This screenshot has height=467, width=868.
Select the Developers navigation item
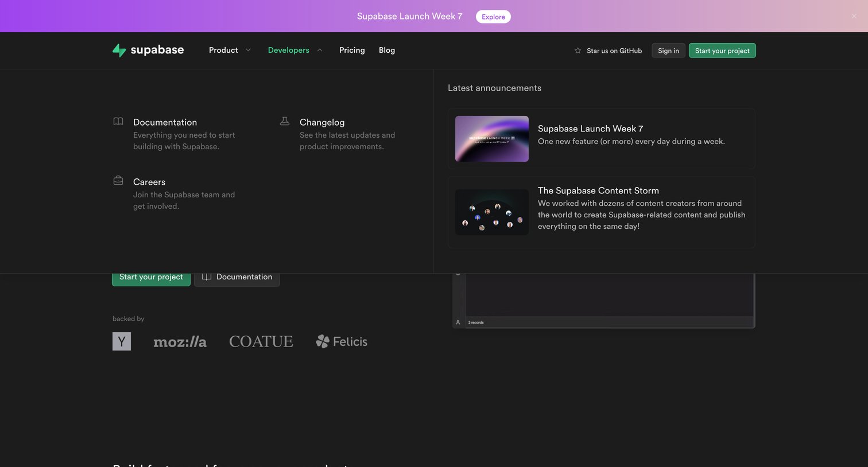pos(288,50)
